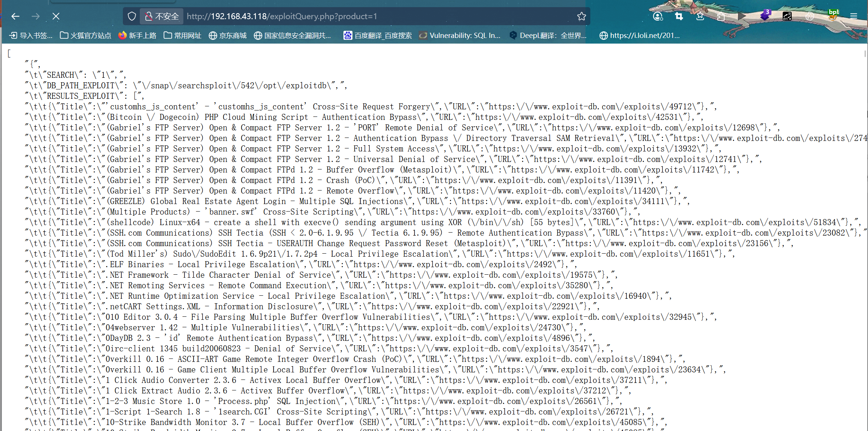This screenshot has width=868, height=431.
Task: Click the screenshot crop tool icon
Action: [679, 16]
